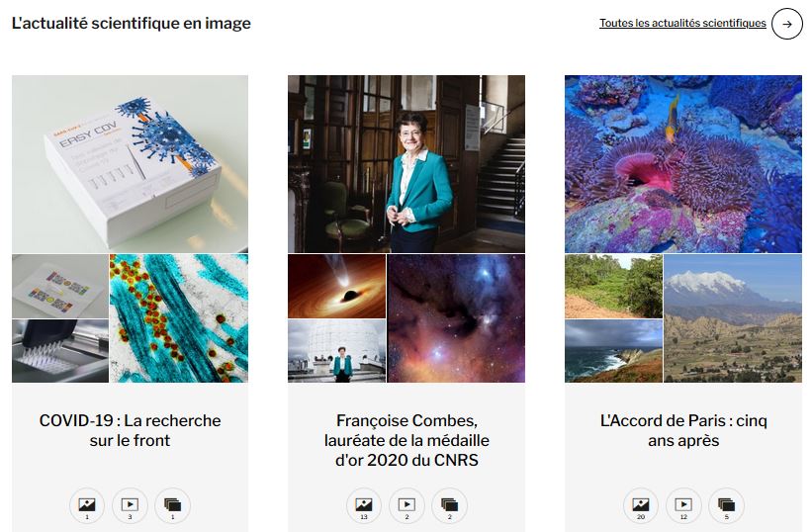Click the EASY COV test kit image
Screen dimensions: 812x532
coord(130,163)
